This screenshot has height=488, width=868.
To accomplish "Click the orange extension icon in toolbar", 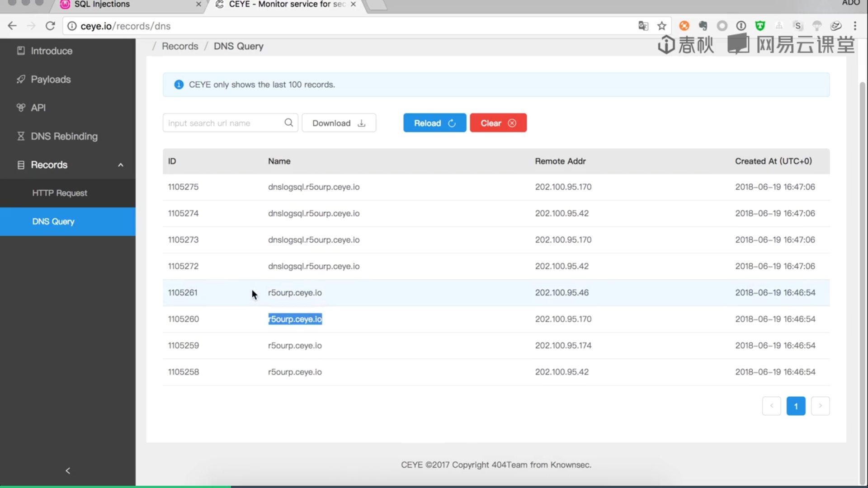I will 684,26.
